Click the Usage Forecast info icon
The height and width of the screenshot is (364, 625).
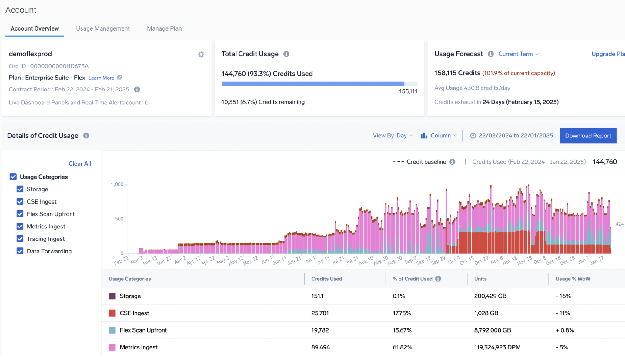(x=490, y=54)
